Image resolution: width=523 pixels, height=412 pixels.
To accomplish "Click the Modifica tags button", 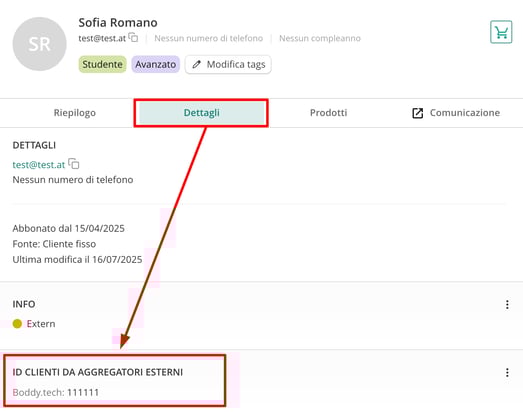I will [228, 64].
